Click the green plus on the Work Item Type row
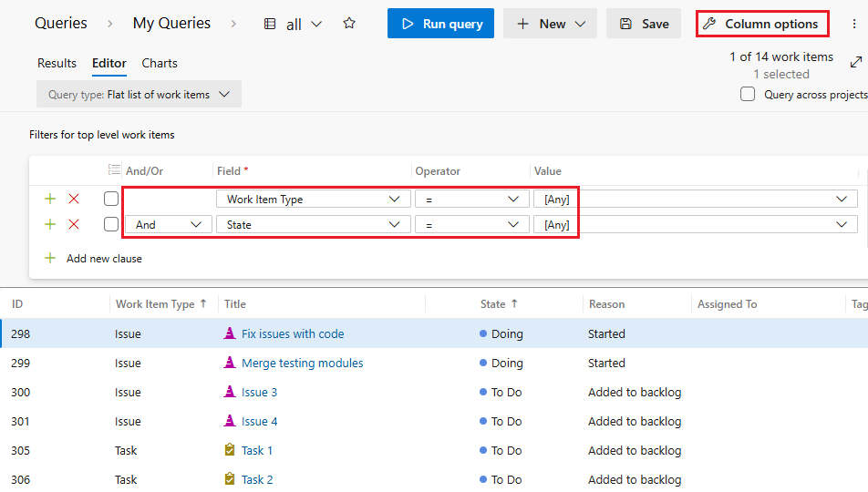Viewport: 868px width, 492px height. (x=50, y=199)
